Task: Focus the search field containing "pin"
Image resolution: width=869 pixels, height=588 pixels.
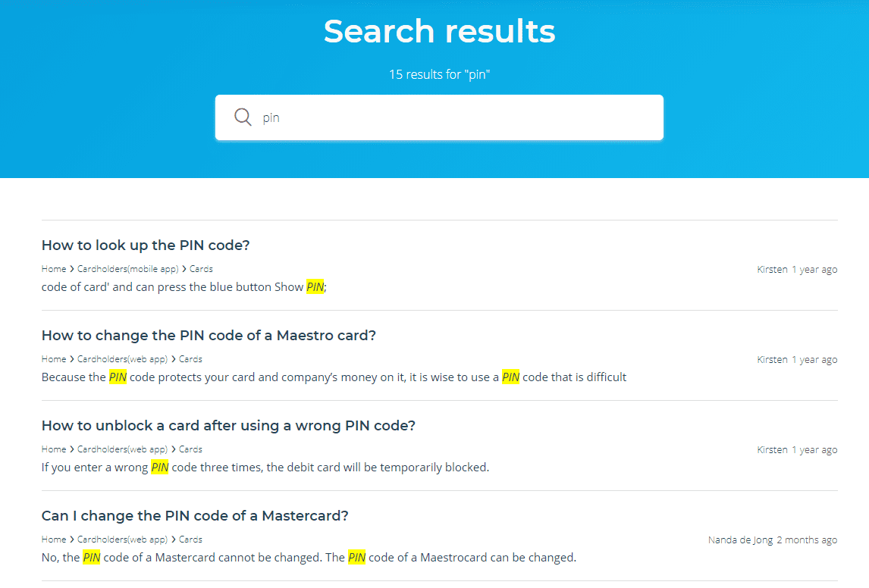Action: pyautogui.click(x=455, y=117)
